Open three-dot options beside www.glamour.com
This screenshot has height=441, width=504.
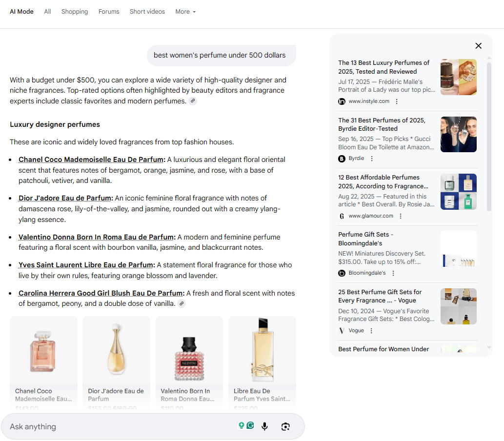tap(401, 216)
